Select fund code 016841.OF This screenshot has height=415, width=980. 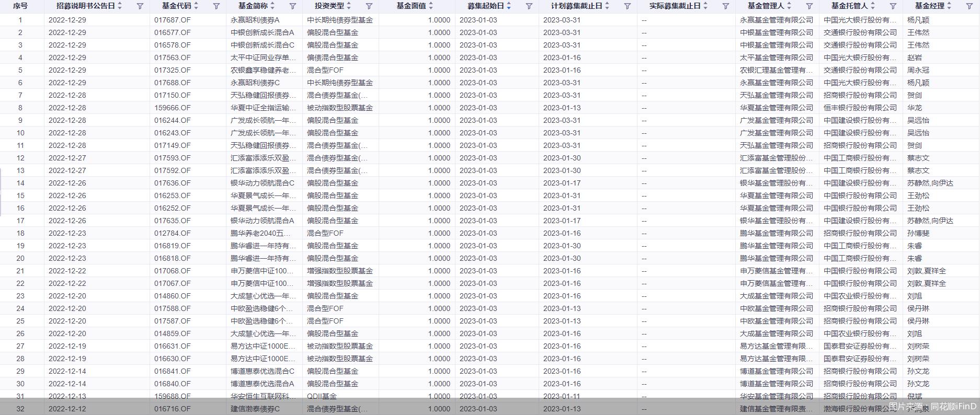(173, 371)
